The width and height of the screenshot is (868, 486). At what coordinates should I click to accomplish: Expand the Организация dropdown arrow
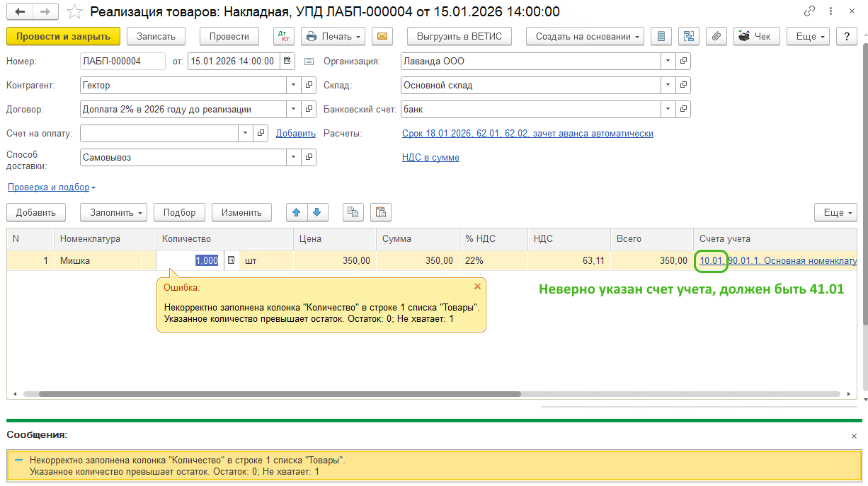(668, 62)
